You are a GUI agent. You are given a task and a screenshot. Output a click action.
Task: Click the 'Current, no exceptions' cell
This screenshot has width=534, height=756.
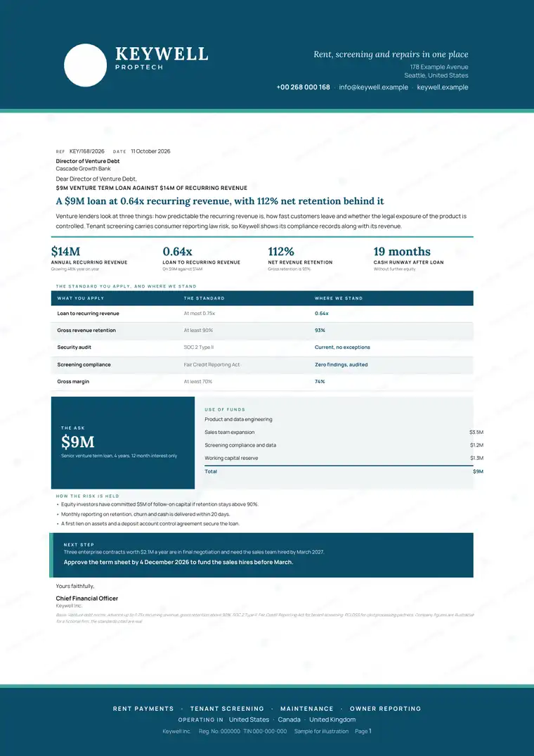click(x=342, y=347)
